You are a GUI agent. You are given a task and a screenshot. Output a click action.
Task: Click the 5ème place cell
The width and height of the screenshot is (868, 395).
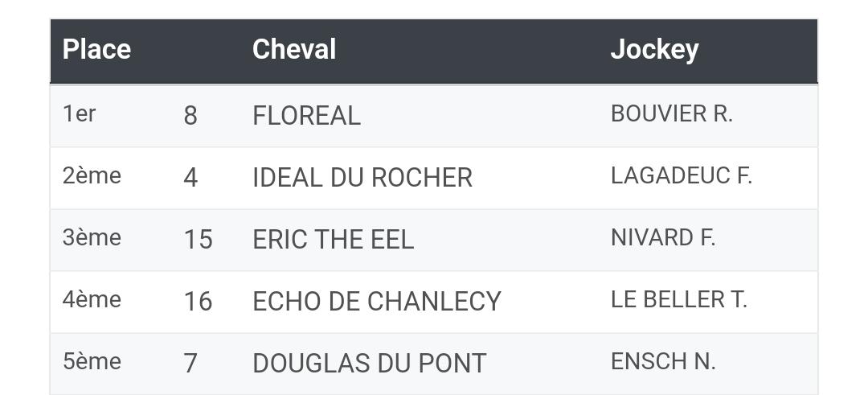(92, 362)
